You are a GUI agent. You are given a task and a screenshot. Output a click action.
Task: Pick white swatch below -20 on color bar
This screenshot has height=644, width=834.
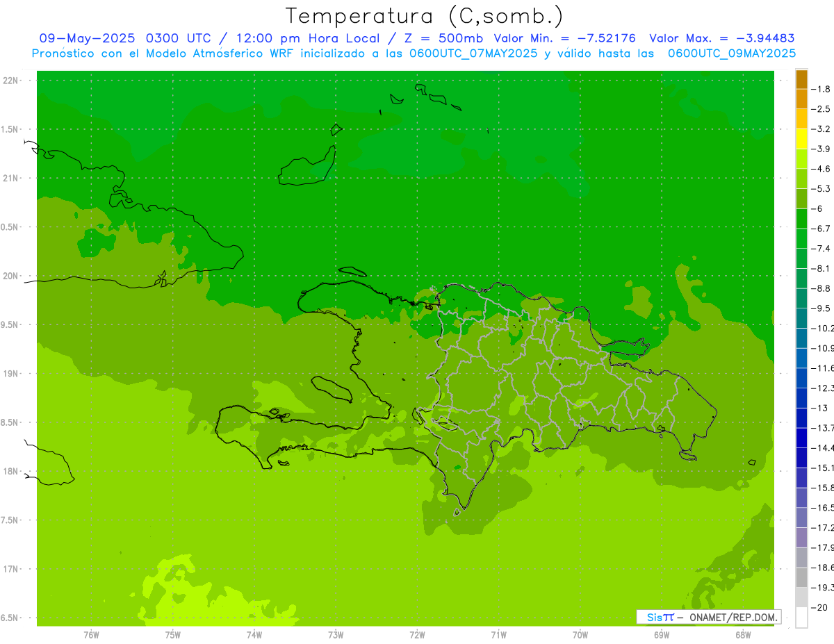(801, 618)
